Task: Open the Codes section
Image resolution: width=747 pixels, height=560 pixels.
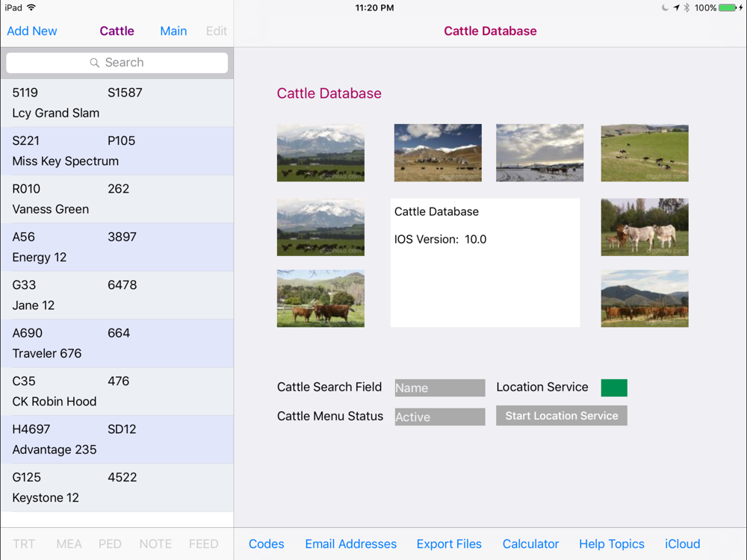Action: click(266, 544)
